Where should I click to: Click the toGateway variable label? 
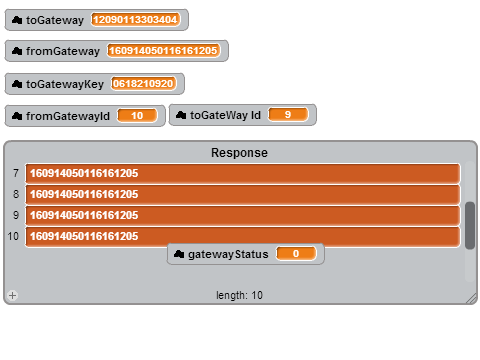[55, 20]
